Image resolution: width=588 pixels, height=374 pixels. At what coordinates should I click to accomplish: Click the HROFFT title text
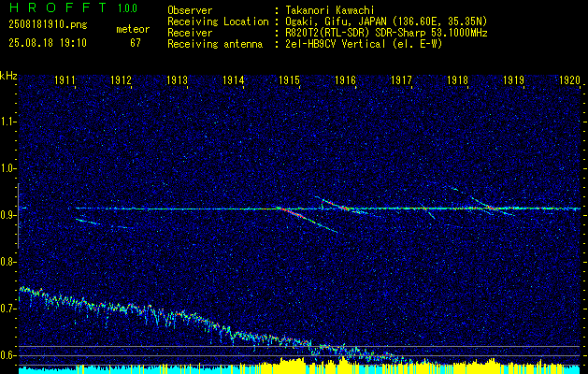(x=59, y=7)
